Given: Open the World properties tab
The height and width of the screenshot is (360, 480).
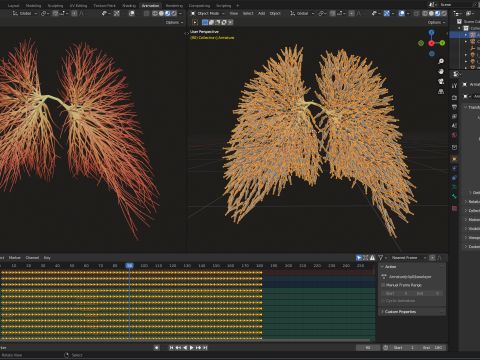Looking at the screenshot, I should coord(454,135).
